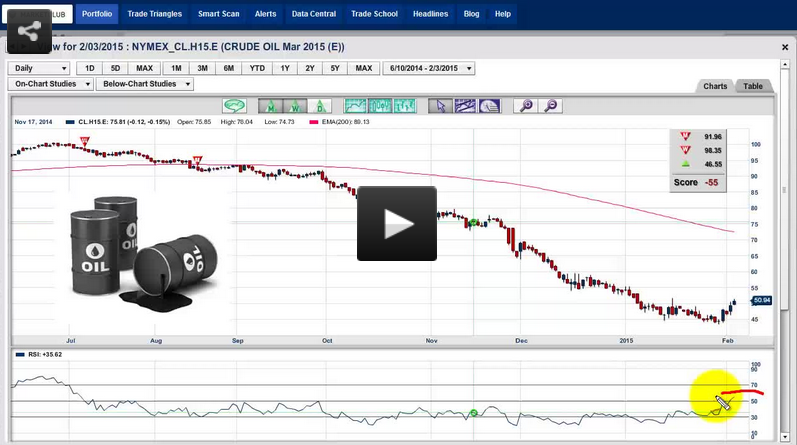The width and height of the screenshot is (797, 445).
Task: Pick the trendline drawing tool
Action: pyautogui.click(x=464, y=105)
